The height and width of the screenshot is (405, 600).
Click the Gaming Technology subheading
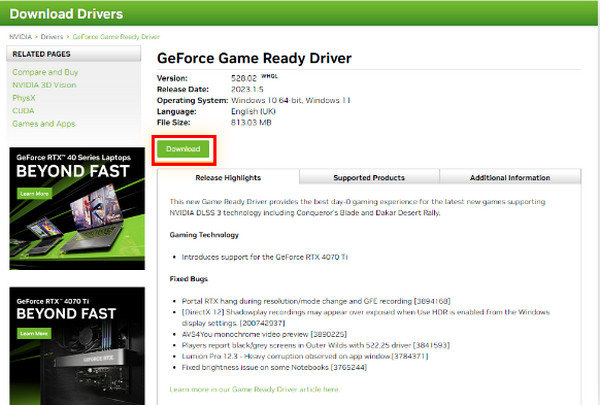(x=204, y=235)
